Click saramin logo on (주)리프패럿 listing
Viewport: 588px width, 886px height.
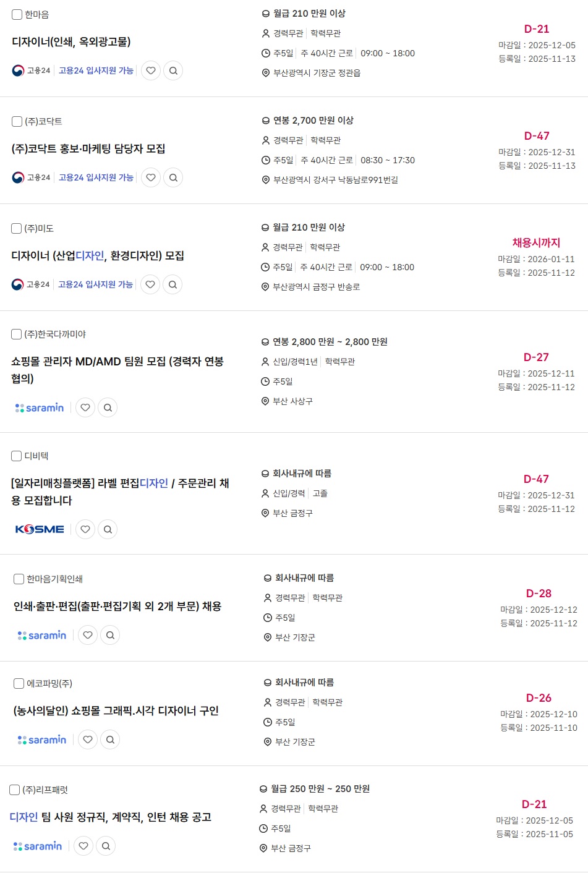click(x=38, y=846)
